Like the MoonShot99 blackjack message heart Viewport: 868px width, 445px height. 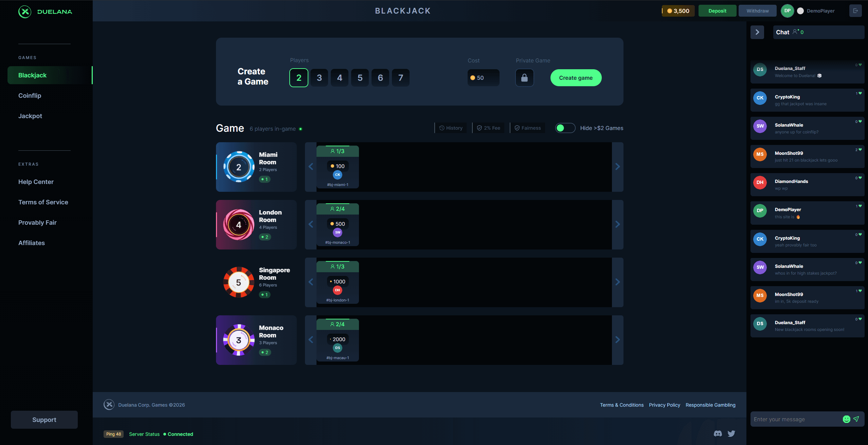pyautogui.click(x=860, y=150)
